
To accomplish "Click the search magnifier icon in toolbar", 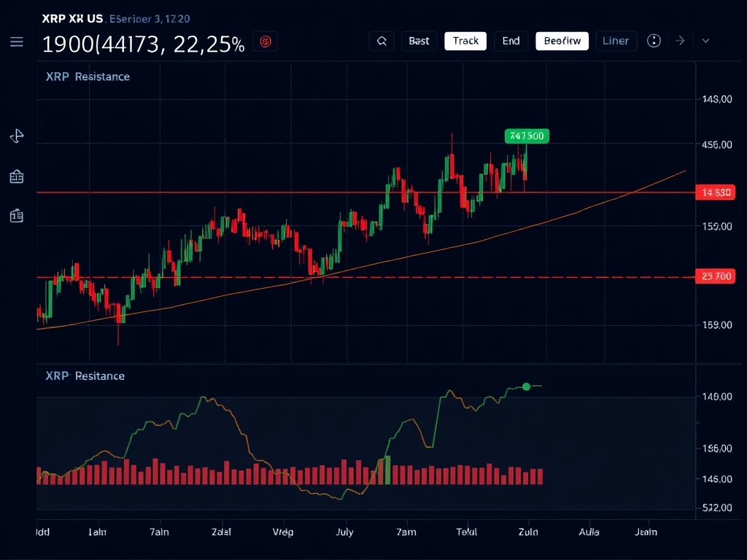I will 382,41.
